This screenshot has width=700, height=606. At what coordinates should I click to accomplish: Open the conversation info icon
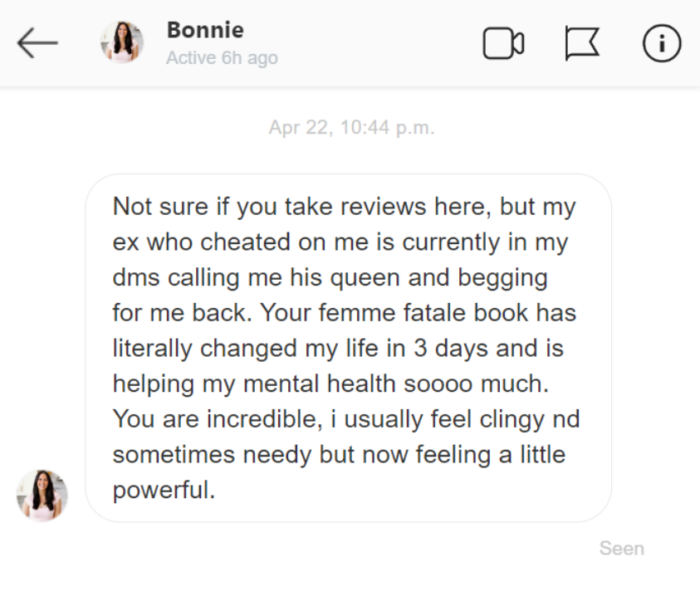[662, 43]
